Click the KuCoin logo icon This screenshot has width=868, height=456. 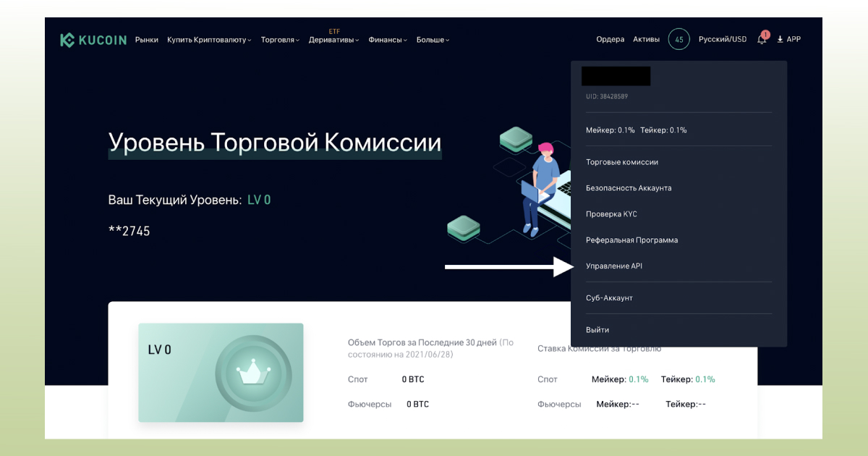(68, 39)
